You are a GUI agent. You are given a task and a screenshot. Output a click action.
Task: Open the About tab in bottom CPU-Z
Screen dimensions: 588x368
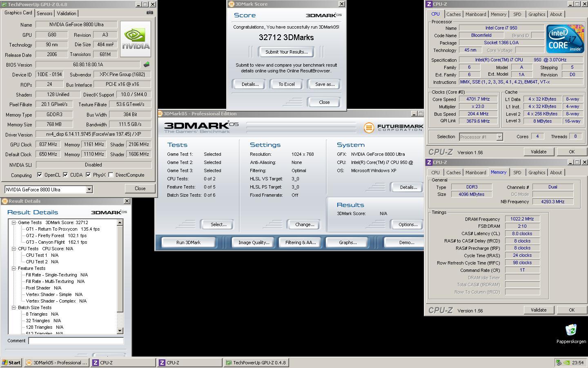[556, 173]
